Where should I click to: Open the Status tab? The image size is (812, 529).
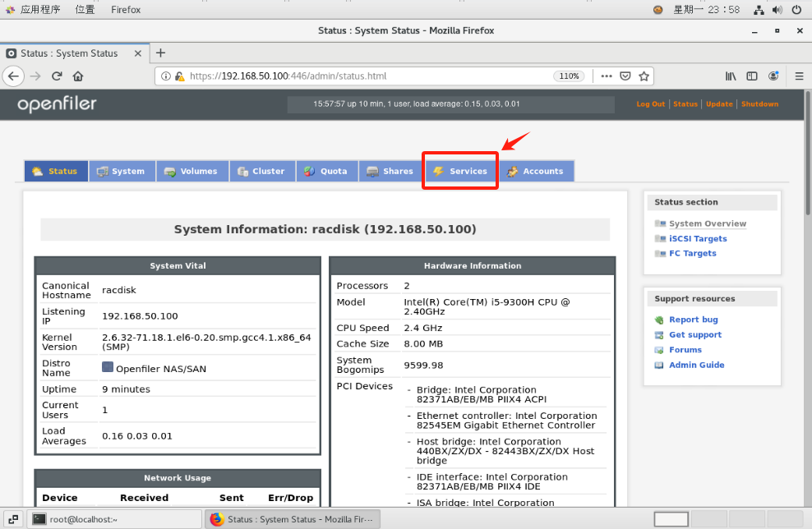click(57, 172)
